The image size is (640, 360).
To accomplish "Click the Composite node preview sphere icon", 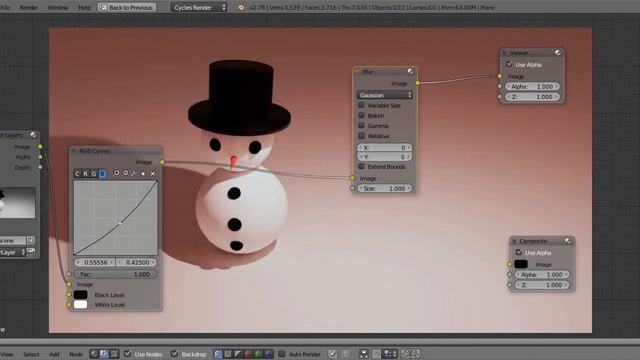I will (x=568, y=241).
